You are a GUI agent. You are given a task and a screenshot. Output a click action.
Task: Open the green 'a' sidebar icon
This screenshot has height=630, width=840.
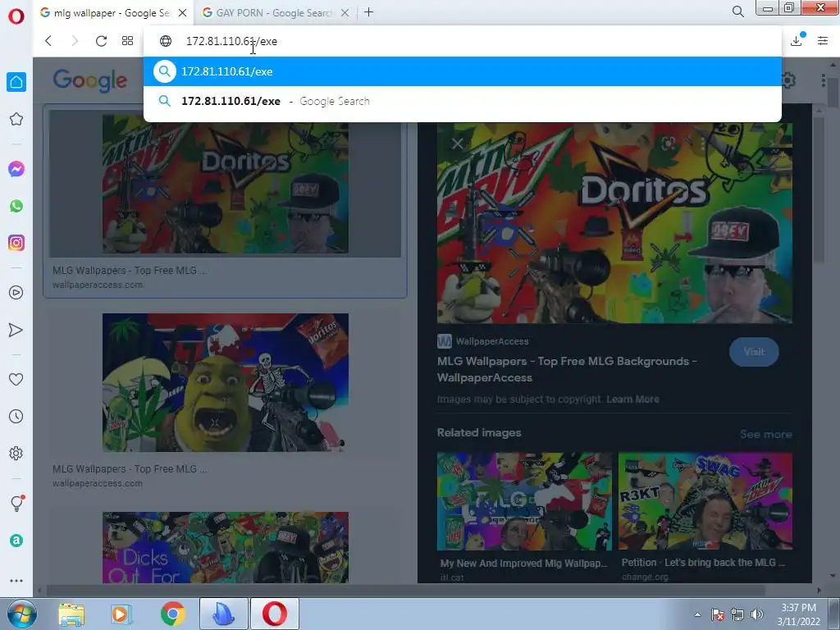pos(16,541)
